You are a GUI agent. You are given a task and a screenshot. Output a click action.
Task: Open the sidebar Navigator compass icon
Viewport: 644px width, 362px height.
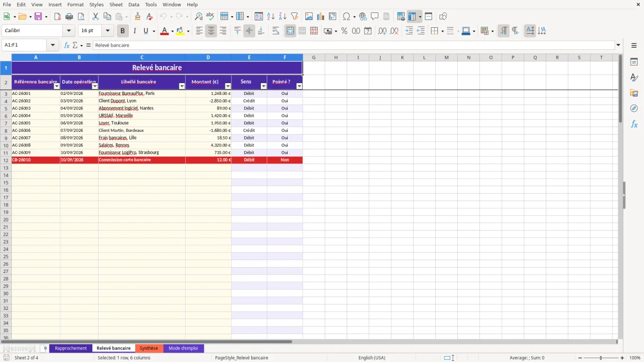634,108
